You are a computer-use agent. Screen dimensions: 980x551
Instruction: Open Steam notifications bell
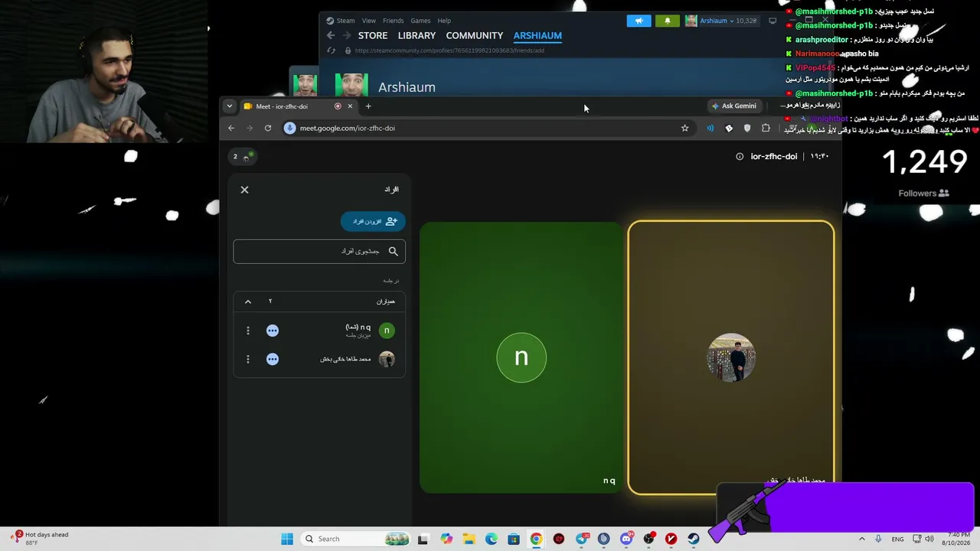coord(668,21)
